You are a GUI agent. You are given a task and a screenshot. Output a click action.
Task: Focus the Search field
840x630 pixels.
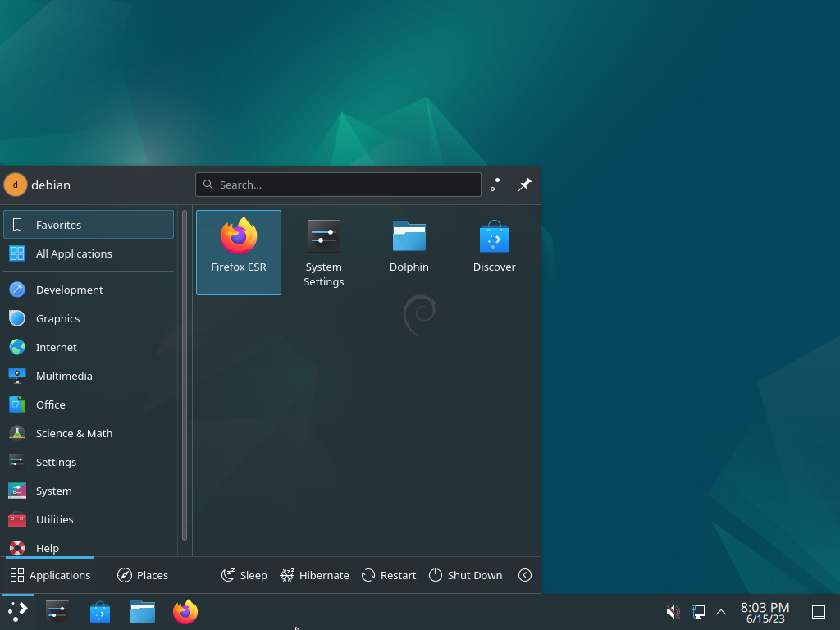pos(338,185)
